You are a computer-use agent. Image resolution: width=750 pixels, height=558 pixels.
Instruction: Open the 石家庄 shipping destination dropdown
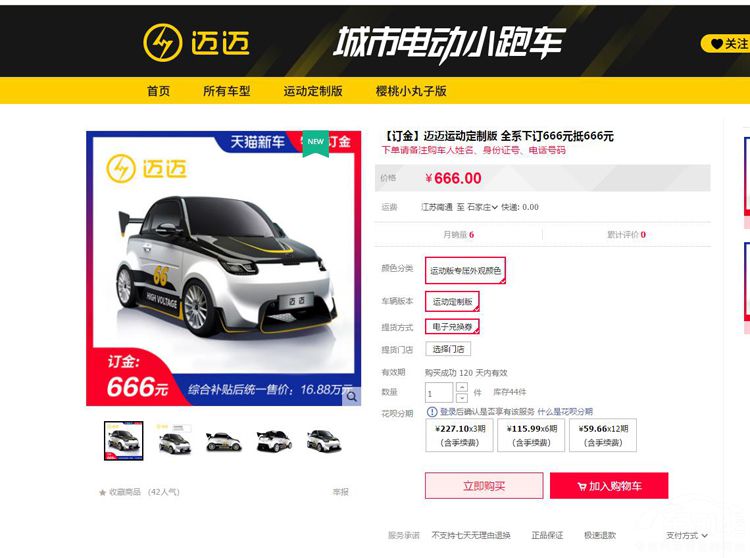click(x=482, y=207)
